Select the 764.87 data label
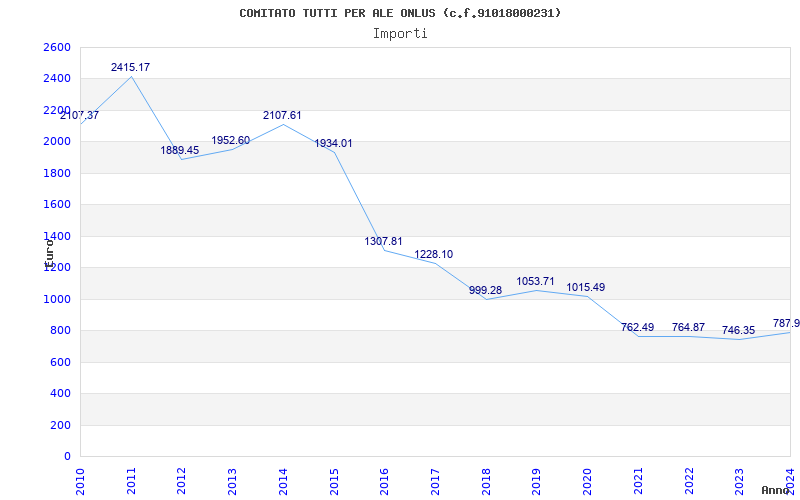The width and height of the screenshot is (800, 500). [688, 328]
